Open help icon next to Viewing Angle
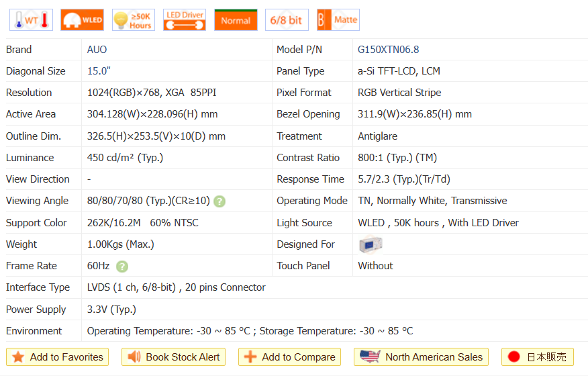Screen dimensions: 588x376 coord(219,201)
